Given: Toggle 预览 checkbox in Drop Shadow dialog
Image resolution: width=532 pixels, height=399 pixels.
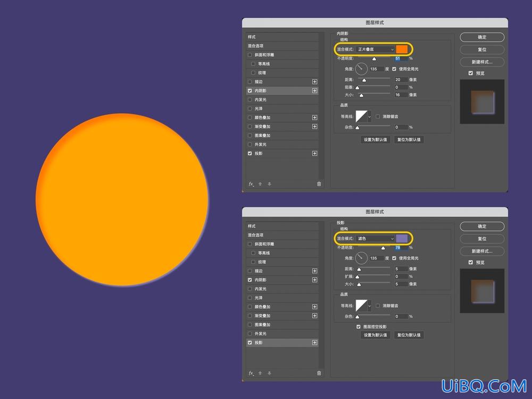Looking at the screenshot, I should point(471,262).
